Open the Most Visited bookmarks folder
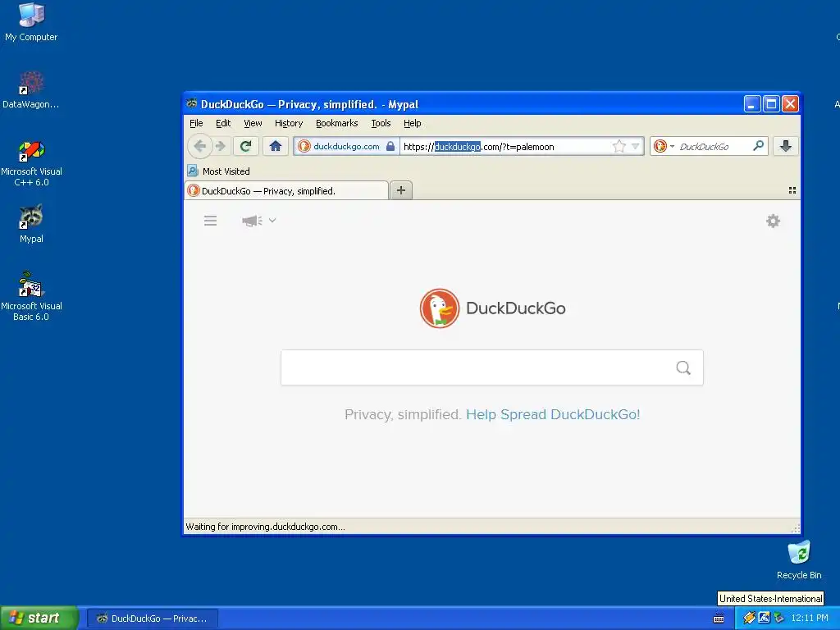This screenshot has width=840, height=630. click(218, 171)
